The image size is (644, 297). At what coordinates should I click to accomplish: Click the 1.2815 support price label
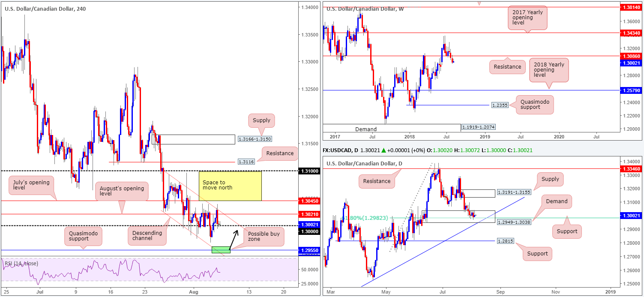point(506,241)
